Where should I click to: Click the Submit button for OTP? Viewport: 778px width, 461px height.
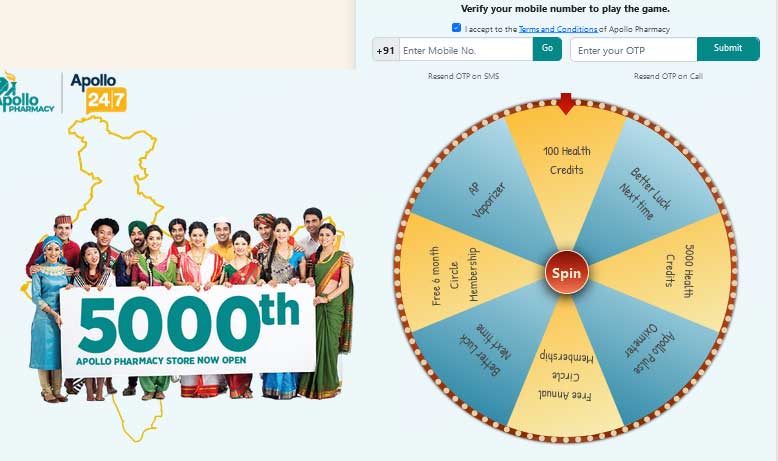click(x=728, y=49)
